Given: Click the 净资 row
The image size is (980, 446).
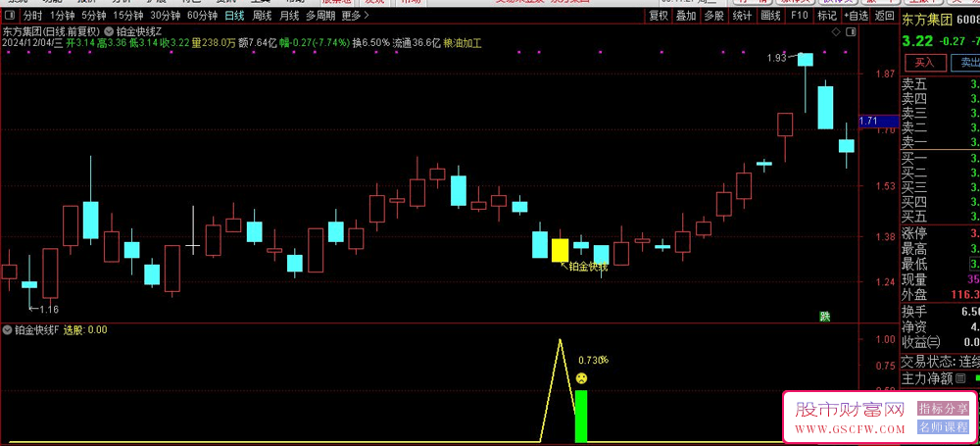Looking at the screenshot, I should tap(940, 326).
